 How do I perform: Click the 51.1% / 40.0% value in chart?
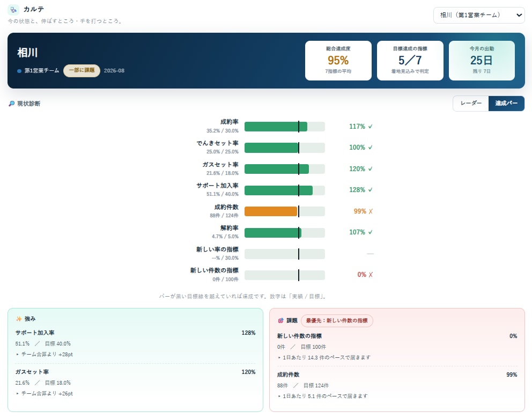click(222, 194)
